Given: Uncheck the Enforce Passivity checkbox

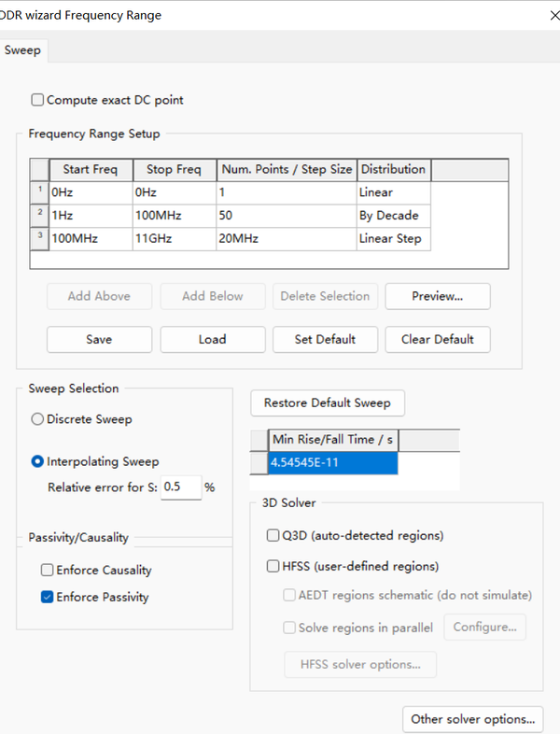Looking at the screenshot, I should (x=48, y=598).
